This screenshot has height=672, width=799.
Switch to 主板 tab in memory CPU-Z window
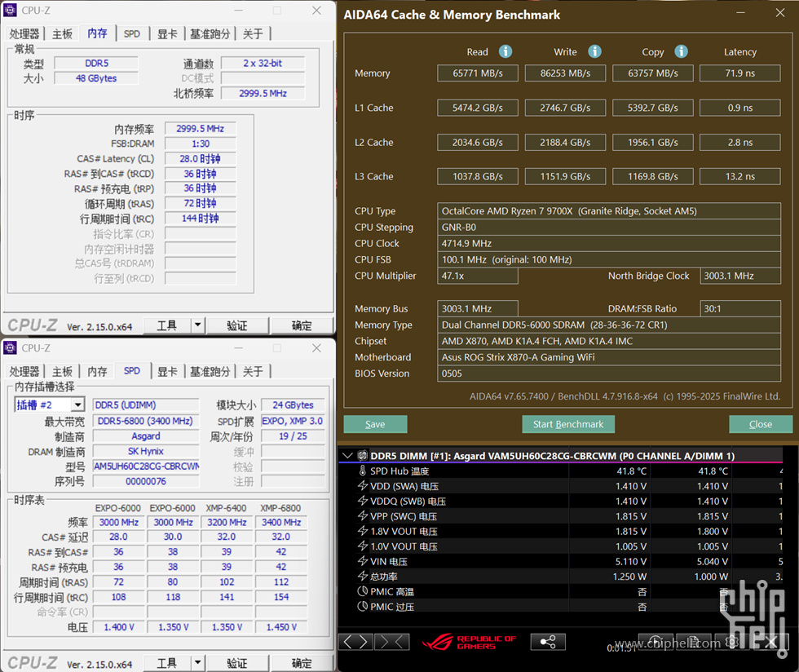pyautogui.click(x=62, y=33)
